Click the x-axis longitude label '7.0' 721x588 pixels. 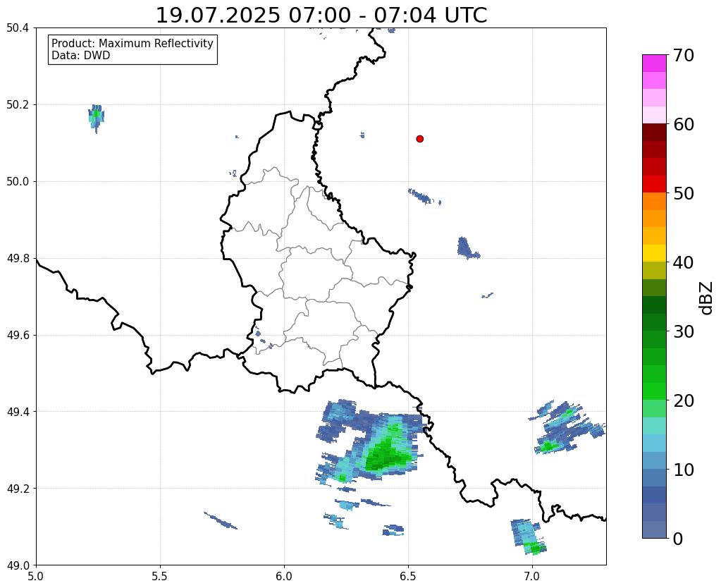[x=533, y=576]
